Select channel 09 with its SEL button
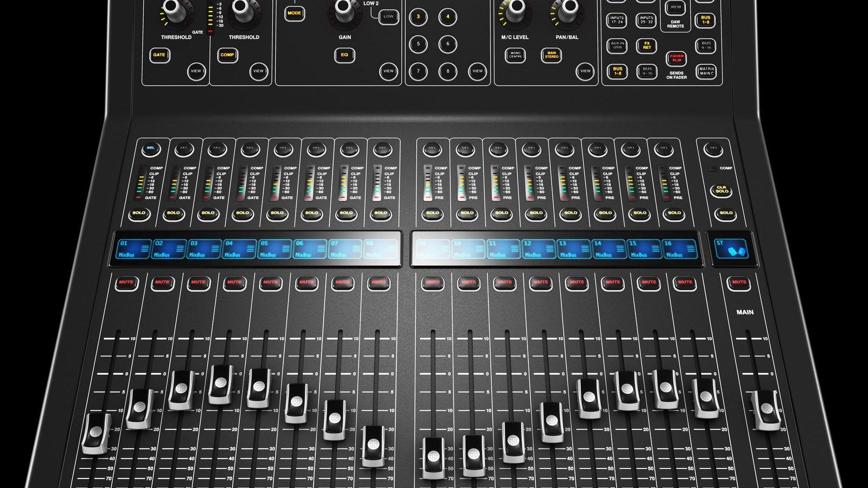Image resolution: width=868 pixels, height=488 pixels. 432,149
